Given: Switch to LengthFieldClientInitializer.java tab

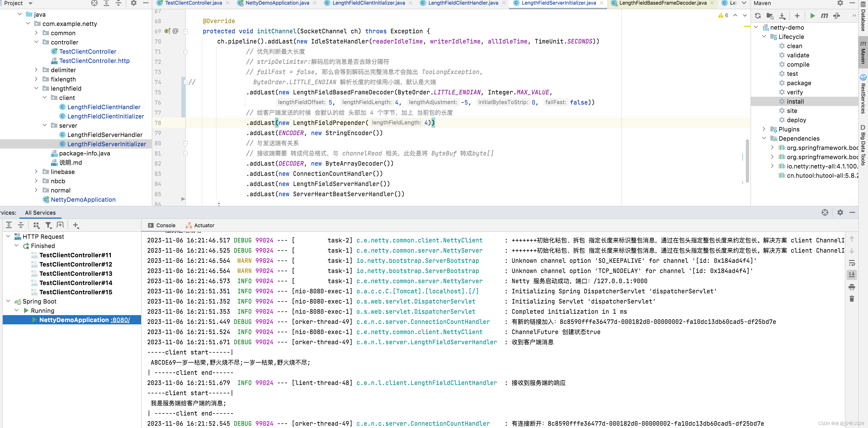Looking at the screenshot, I should [368, 3].
